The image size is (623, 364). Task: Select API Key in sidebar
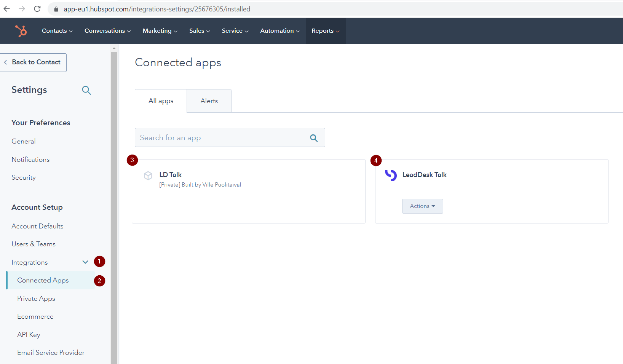pos(29,335)
